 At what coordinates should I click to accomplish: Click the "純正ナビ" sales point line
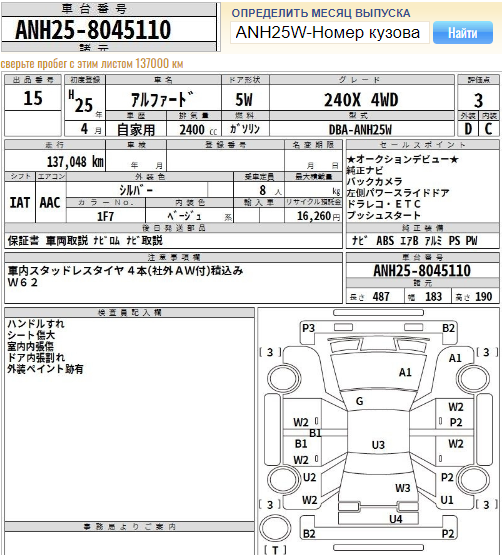(x=365, y=170)
